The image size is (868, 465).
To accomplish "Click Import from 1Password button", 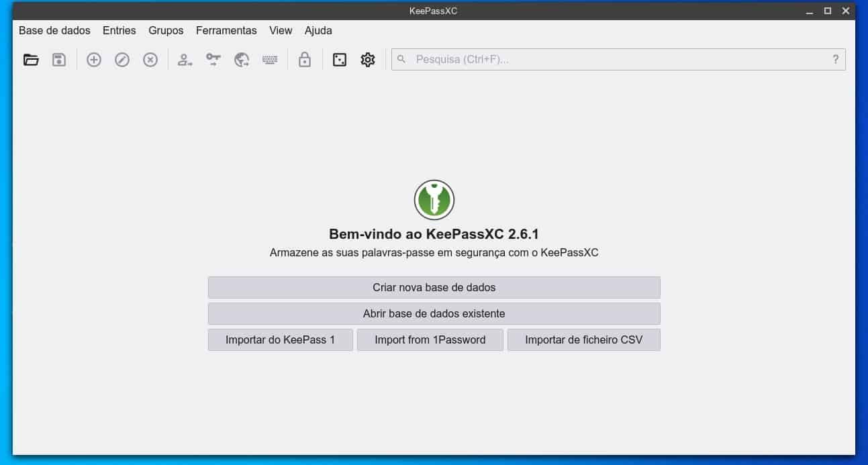I will pos(430,340).
